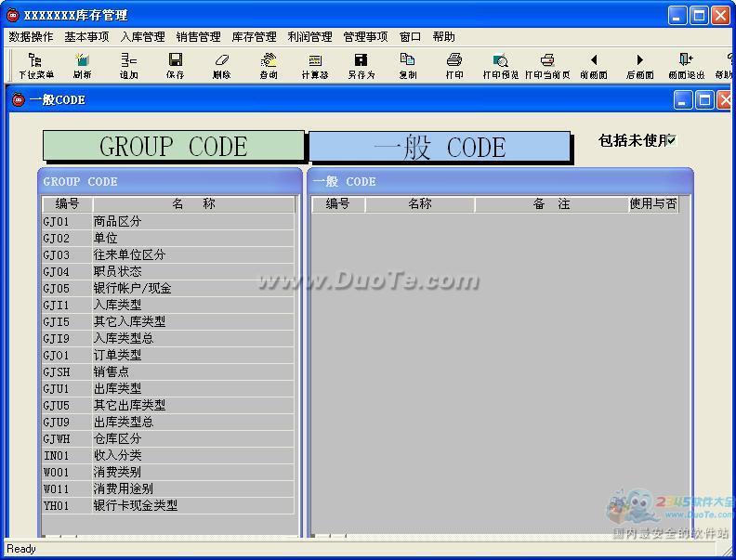Select the GJ01 商品区分 row
Screen dimensions: 736x560
(168, 221)
